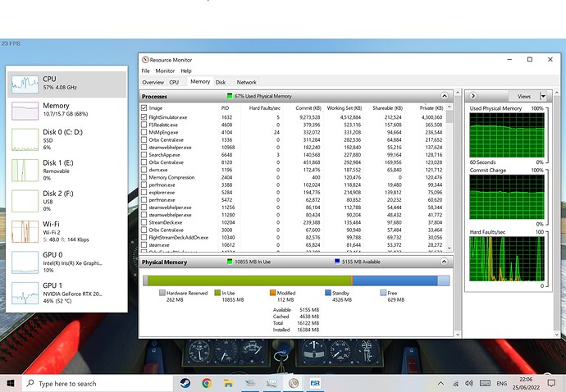This screenshot has height=392, width=566.
Task: Check the SearchApp.exe checkbox
Action: (x=144, y=155)
